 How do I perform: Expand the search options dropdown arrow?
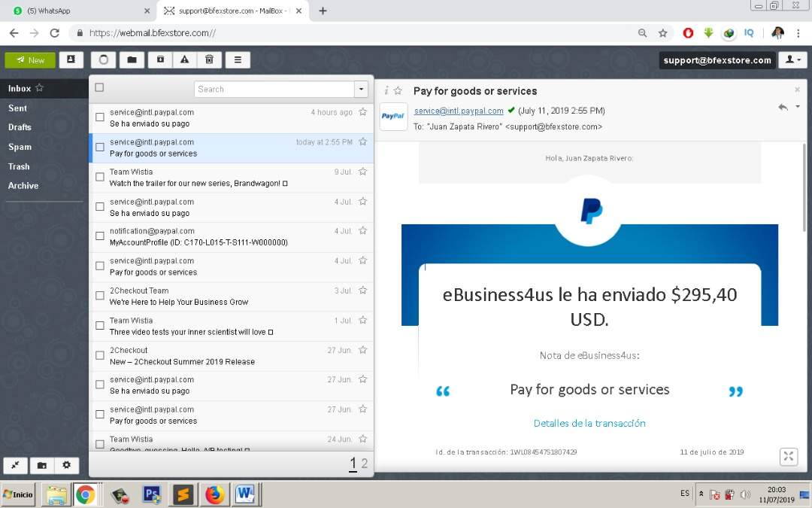click(362, 89)
